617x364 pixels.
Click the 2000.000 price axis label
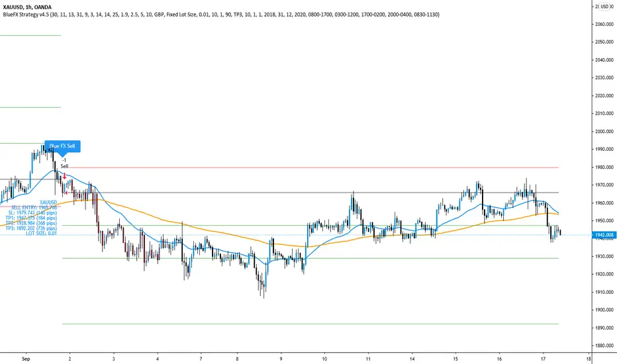tap(604, 132)
